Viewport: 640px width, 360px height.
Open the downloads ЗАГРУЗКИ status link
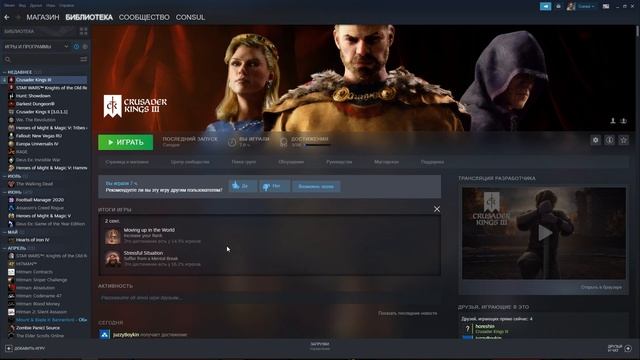click(x=320, y=346)
